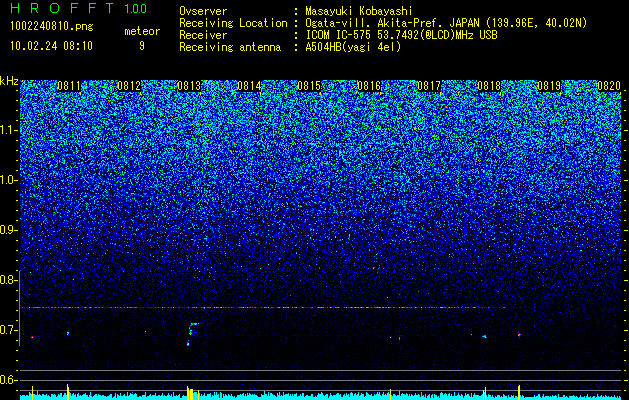Click the 0.6 kHz frequency label
629x400 pixels.
(x=9, y=380)
